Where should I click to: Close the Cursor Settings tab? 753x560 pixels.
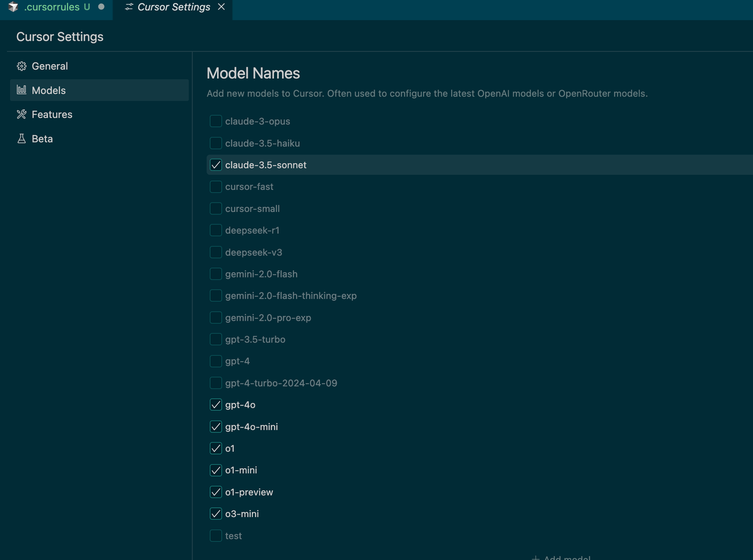(221, 7)
